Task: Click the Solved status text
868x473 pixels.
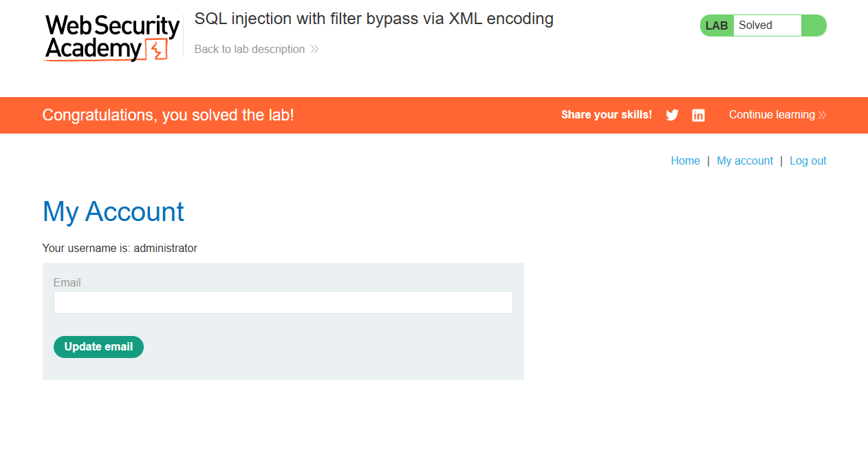Action: click(x=755, y=25)
